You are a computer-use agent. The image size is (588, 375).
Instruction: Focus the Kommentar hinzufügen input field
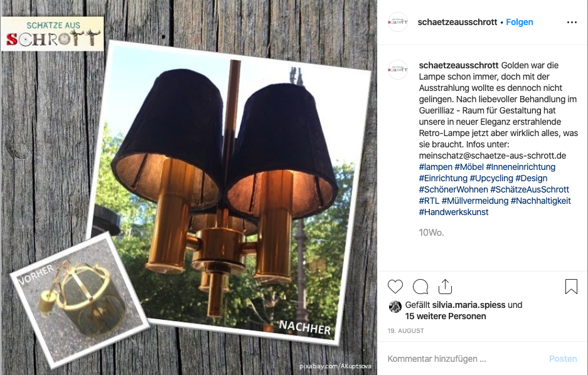pos(465,359)
